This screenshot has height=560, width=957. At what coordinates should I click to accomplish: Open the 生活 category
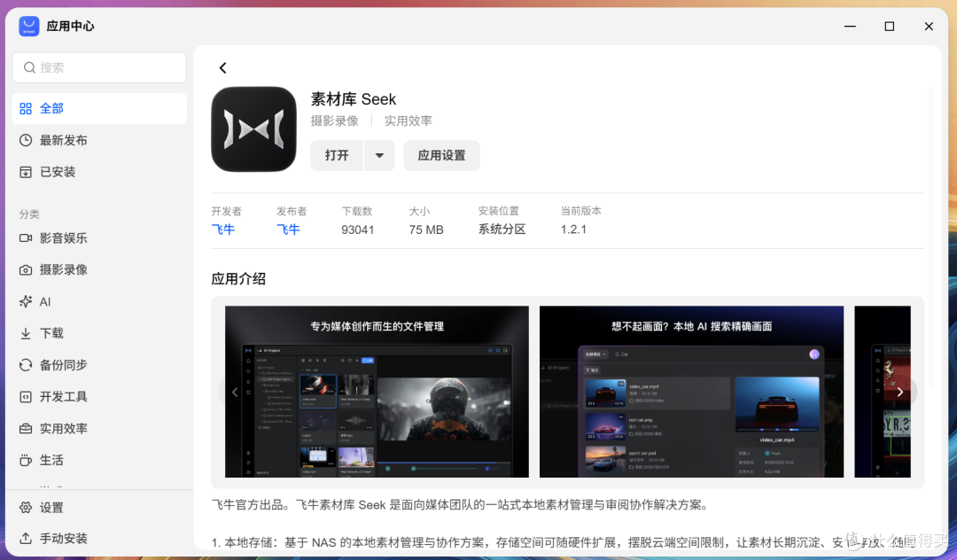pyautogui.click(x=99, y=460)
